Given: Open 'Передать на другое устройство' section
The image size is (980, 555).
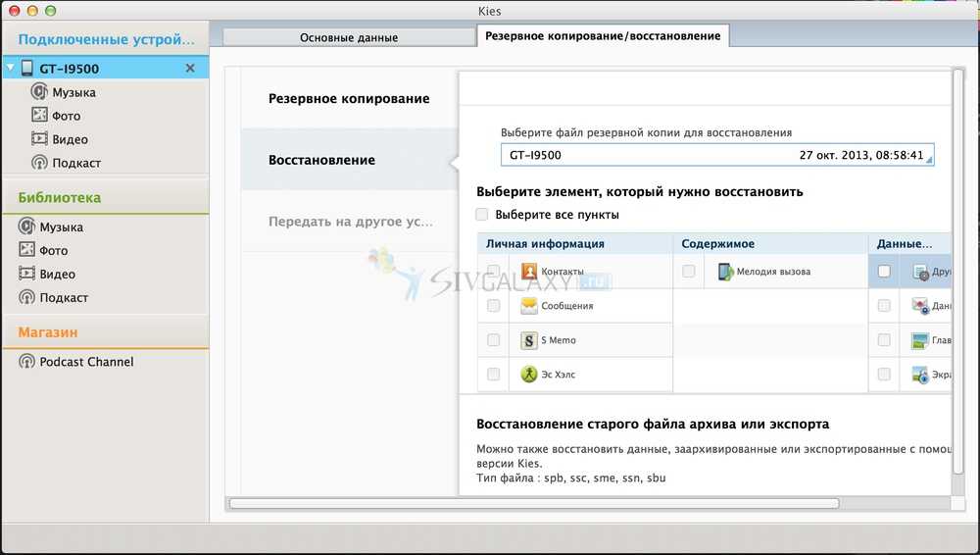Looking at the screenshot, I should tap(350, 222).
